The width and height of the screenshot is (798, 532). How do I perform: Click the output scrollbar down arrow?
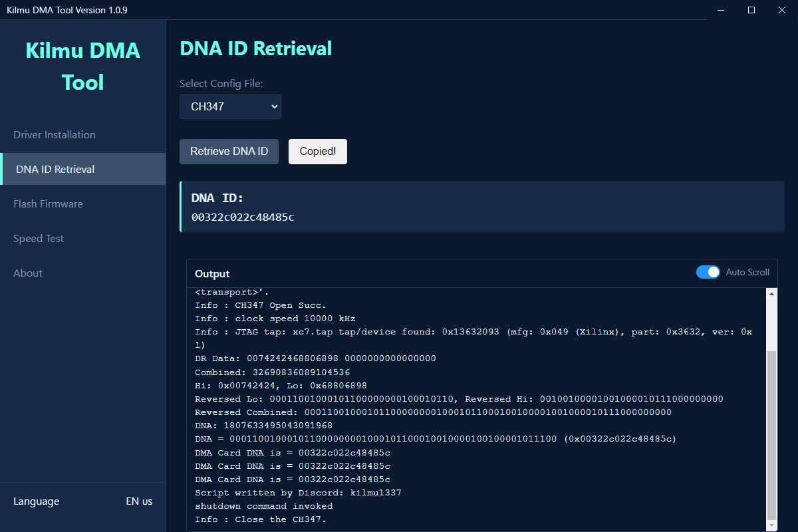point(771,526)
